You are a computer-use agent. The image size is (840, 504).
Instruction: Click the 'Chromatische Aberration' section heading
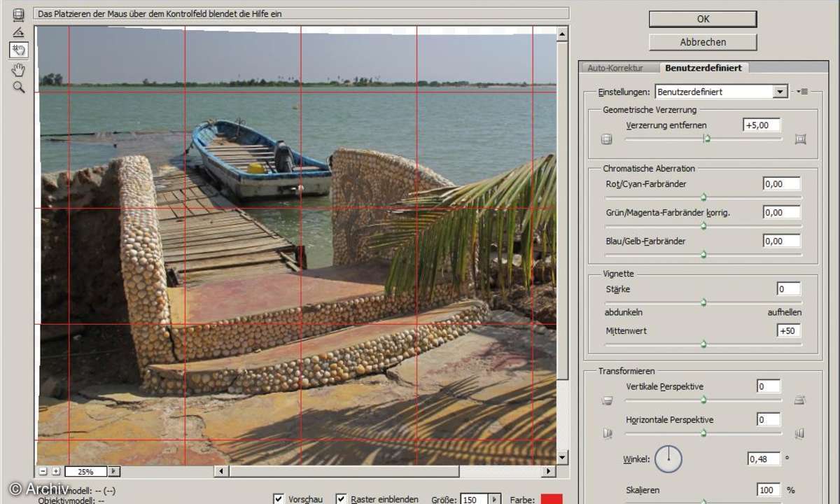tap(649, 169)
